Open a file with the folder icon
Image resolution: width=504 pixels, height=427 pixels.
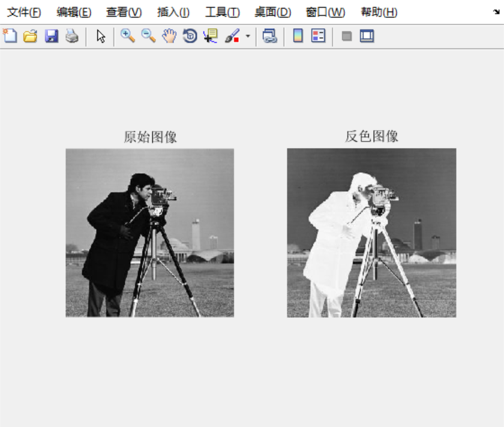30,35
